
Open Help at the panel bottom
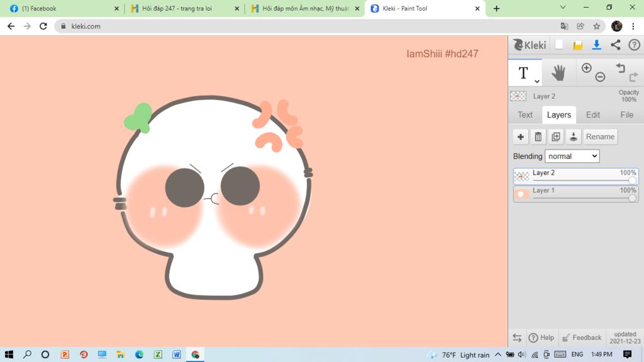pos(541,337)
